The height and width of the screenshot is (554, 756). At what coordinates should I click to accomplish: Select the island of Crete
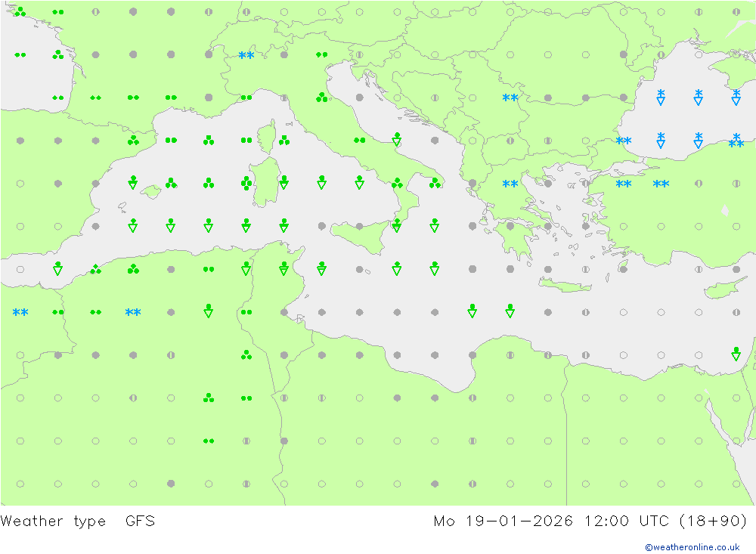565,286
